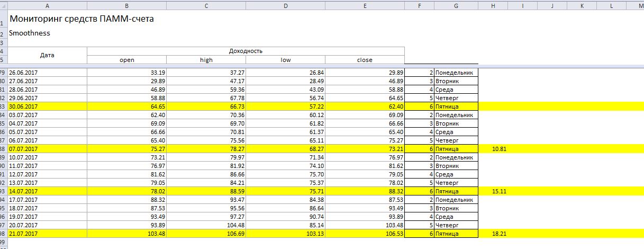Click the title 'Мониторинг средств ПАММ-счета'
The height and width of the screenshot is (249, 644).
click(x=82, y=19)
